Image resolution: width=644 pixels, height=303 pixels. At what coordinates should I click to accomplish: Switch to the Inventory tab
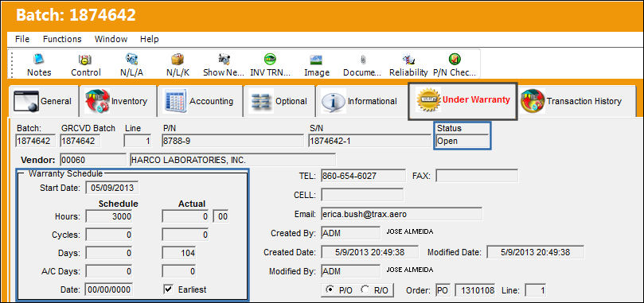click(118, 101)
